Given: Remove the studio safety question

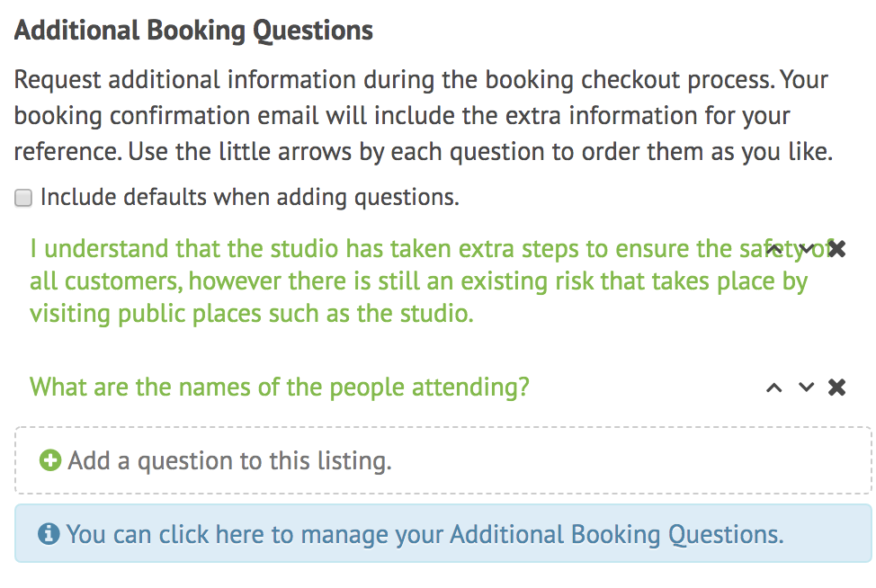Looking at the screenshot, I should click(x=837, y=248).
